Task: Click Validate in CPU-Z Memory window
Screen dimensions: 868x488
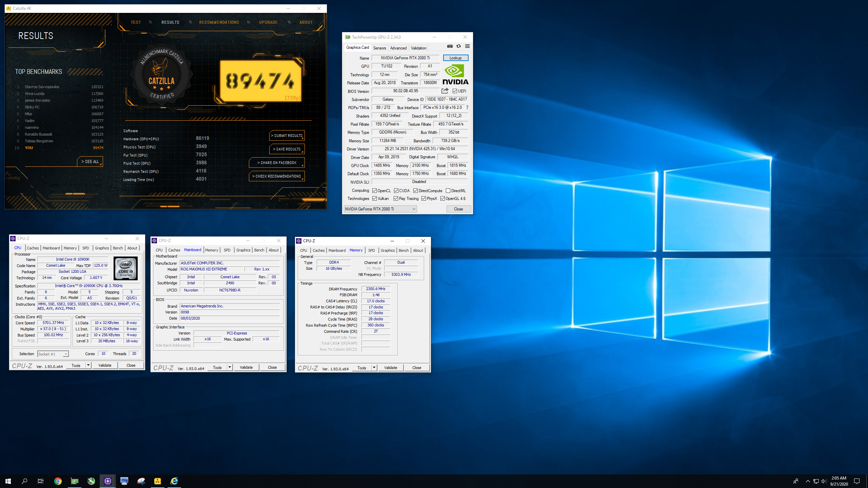Action: [391, 368]
